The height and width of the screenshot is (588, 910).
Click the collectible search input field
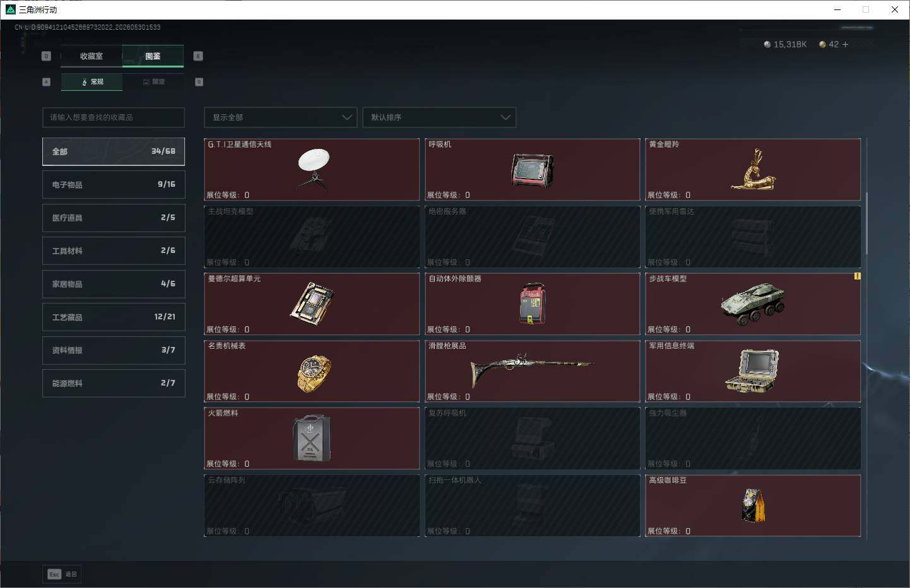[114, 117]
